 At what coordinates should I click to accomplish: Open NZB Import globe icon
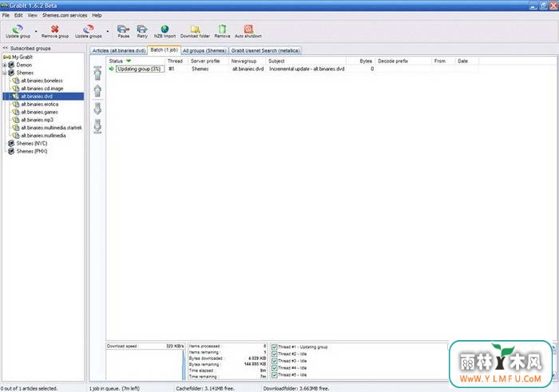coord(165,29)
